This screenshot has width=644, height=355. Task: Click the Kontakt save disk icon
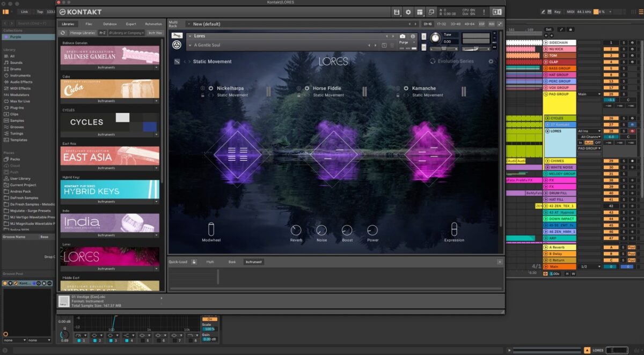coord(397,12)
